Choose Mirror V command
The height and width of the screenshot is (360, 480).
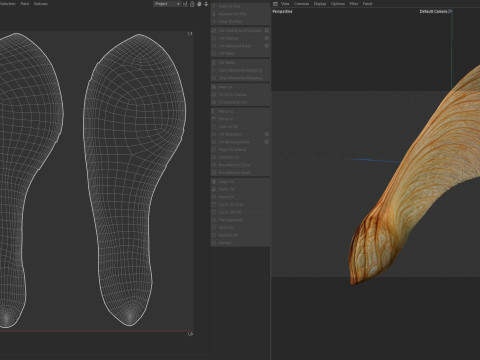click(x=240, y=119)
